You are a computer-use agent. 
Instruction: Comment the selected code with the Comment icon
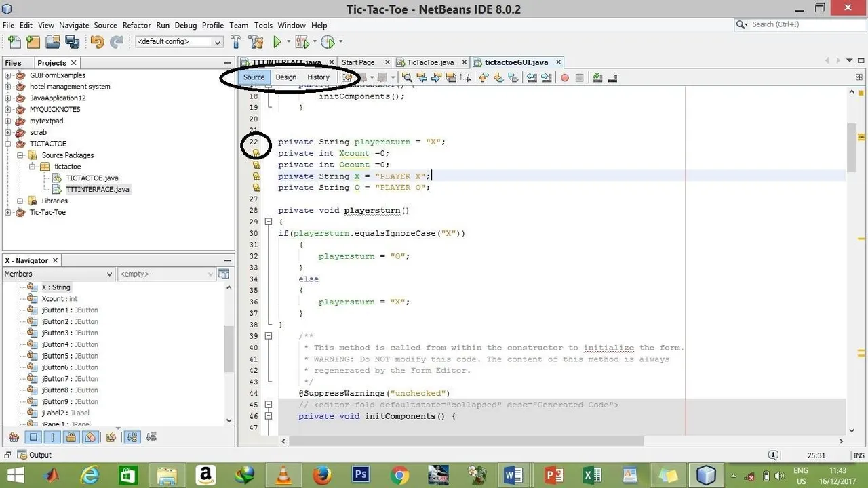597,77
